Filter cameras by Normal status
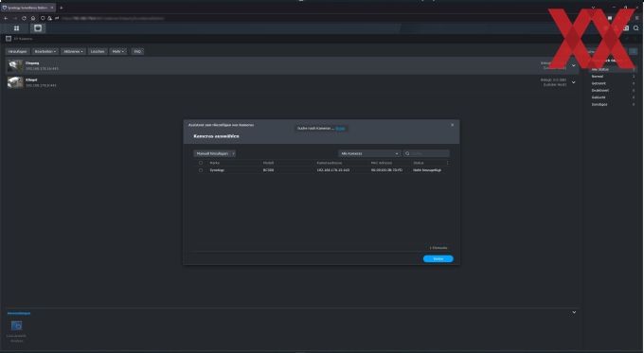The height and width of the screenshot is (353, 644). [x=613, y=77]
